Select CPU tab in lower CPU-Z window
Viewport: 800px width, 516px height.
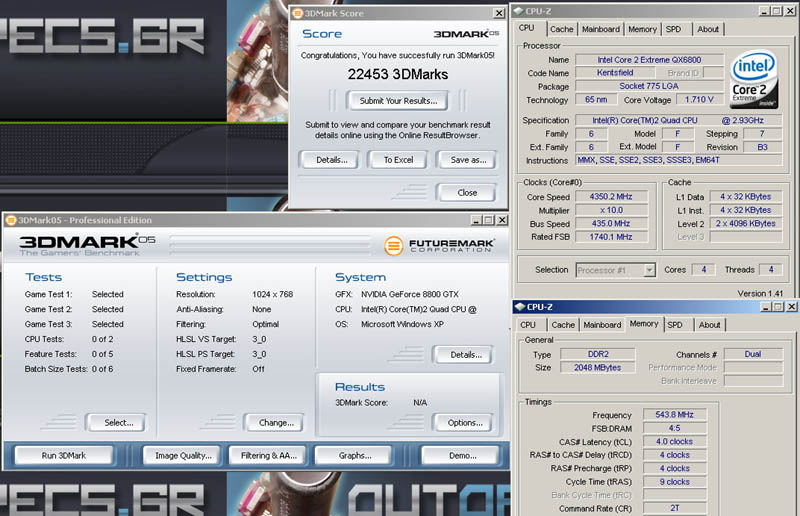click(x=528, y=325)
